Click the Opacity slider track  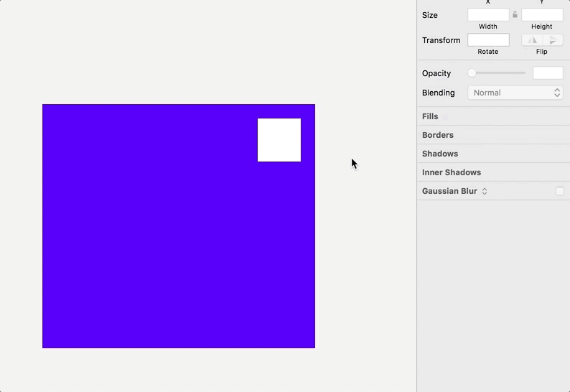tap(503, 73)
